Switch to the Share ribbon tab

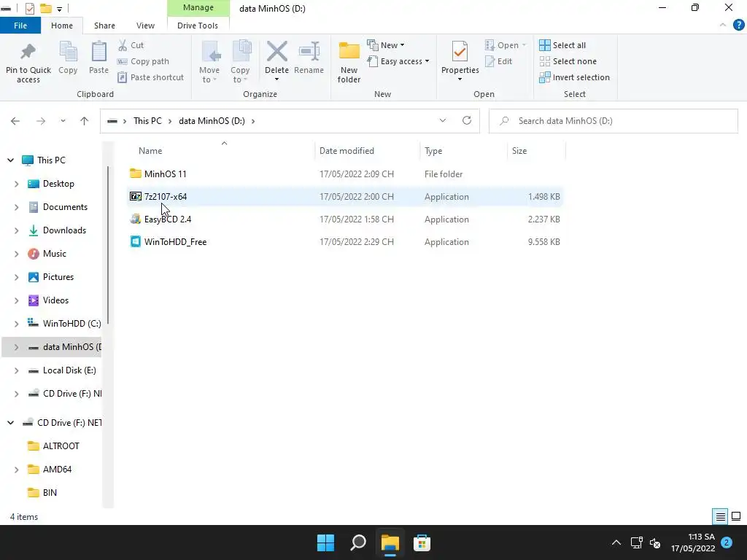104,26
